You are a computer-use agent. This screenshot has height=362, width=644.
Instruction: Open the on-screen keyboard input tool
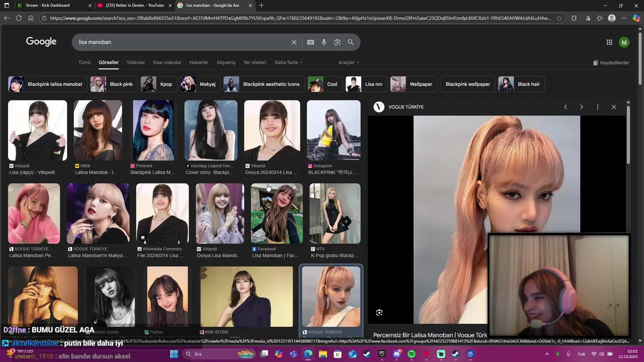coord(310,42)
